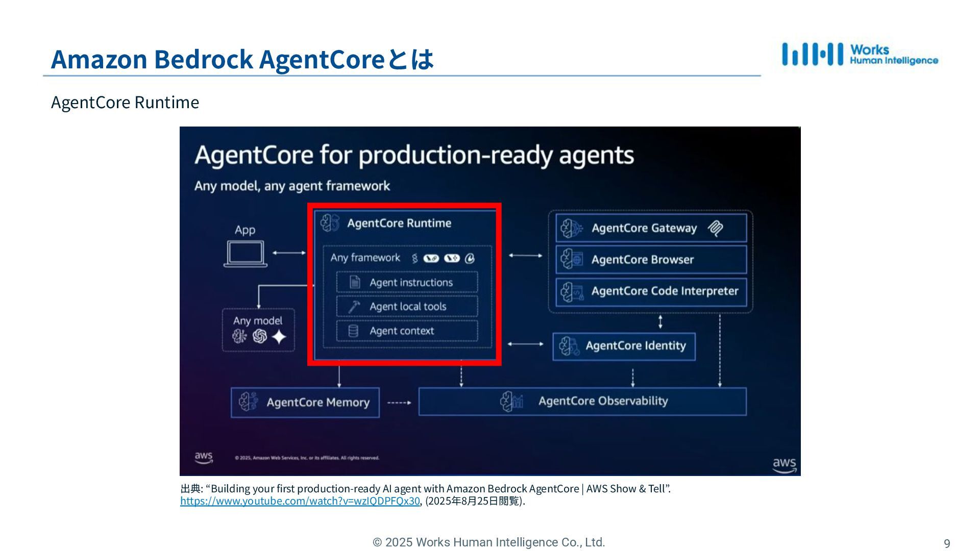Click the AgentCore Identity icon
Image resolution: width=980 pixels, height=551 pixels.
(569, 346)
